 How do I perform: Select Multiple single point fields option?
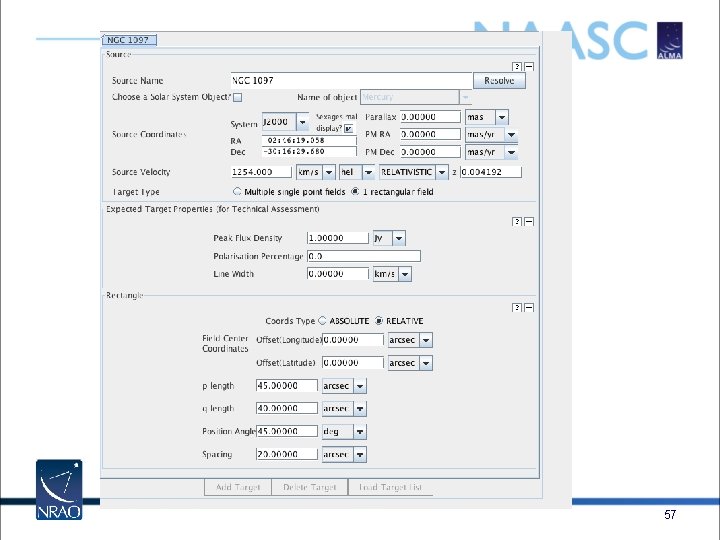[237, 191]
